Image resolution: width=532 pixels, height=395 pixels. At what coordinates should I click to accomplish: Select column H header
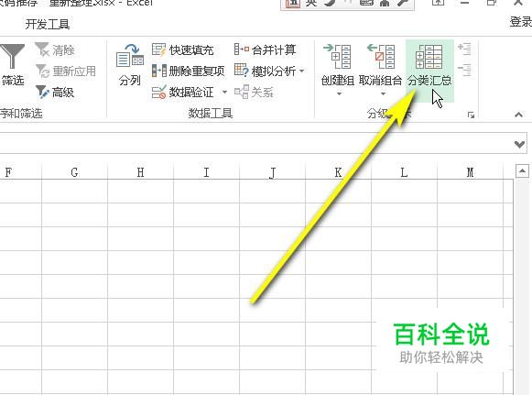click(x=140, y=172)
